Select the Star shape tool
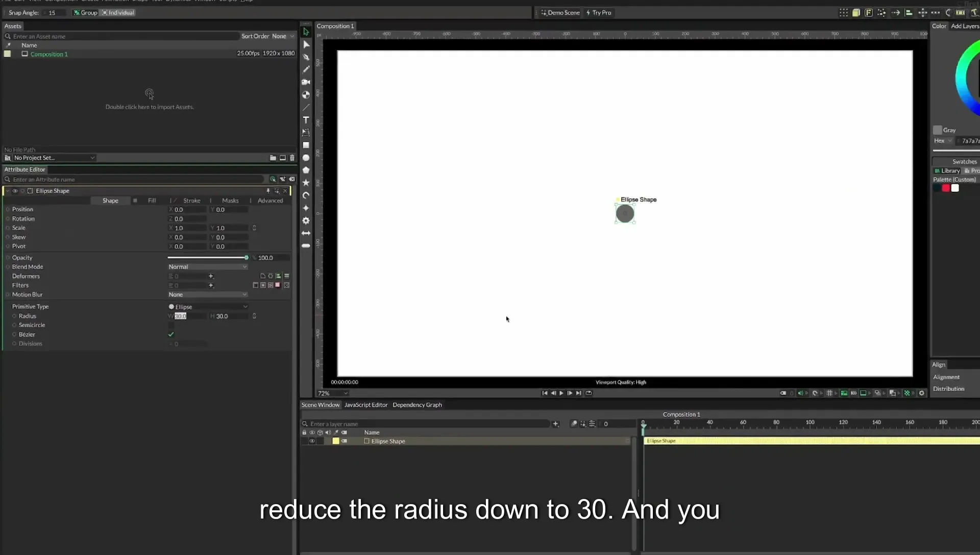The image size is (980, 555). (306, 183)
